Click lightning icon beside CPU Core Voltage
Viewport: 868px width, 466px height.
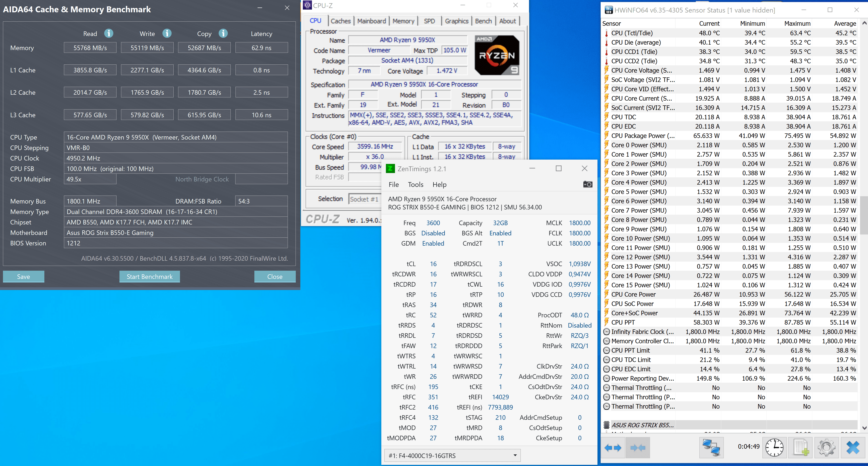click(x=607, y=70)
